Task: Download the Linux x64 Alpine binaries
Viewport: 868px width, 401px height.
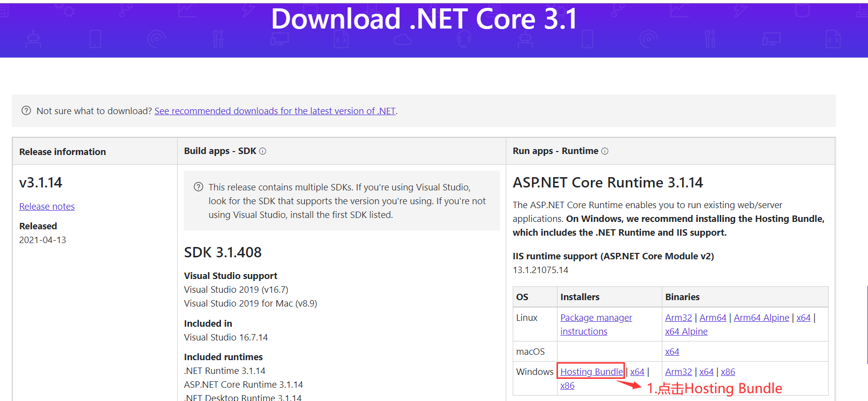Action: coord(686,332)
